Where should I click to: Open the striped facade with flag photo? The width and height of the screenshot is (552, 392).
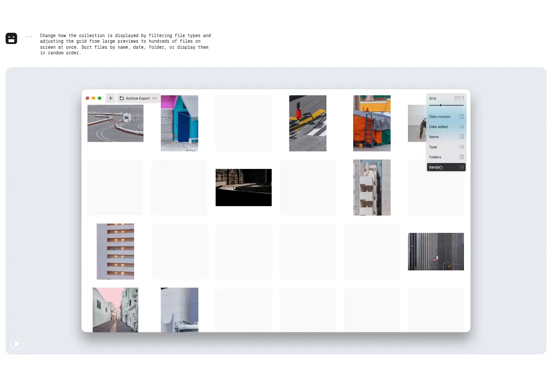tap(436, 251)
